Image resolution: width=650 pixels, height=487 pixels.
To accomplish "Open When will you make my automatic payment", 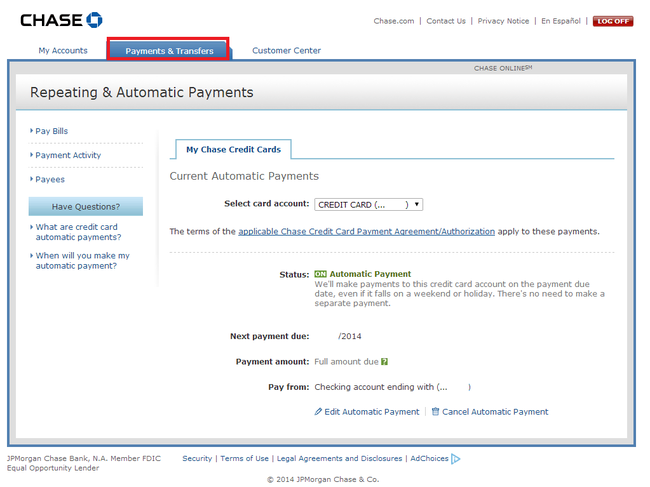I will coord(82,261).
